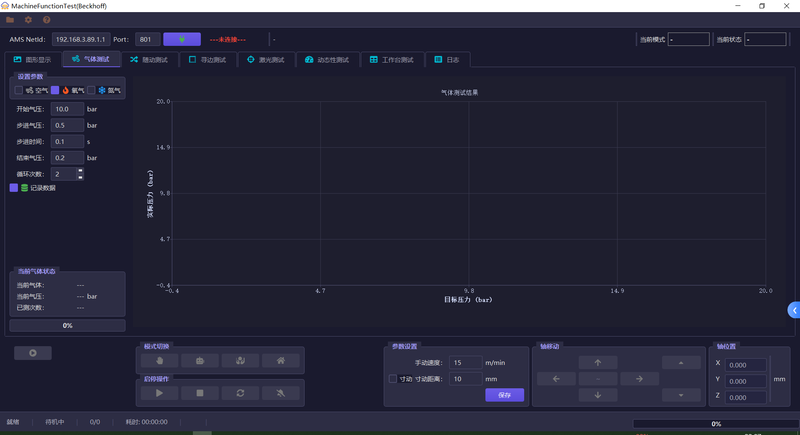Click the center dash axis move button
Image resolution: width=800 pixels, height=435 pixels.
pyautogui.click(x=598, y=379)
